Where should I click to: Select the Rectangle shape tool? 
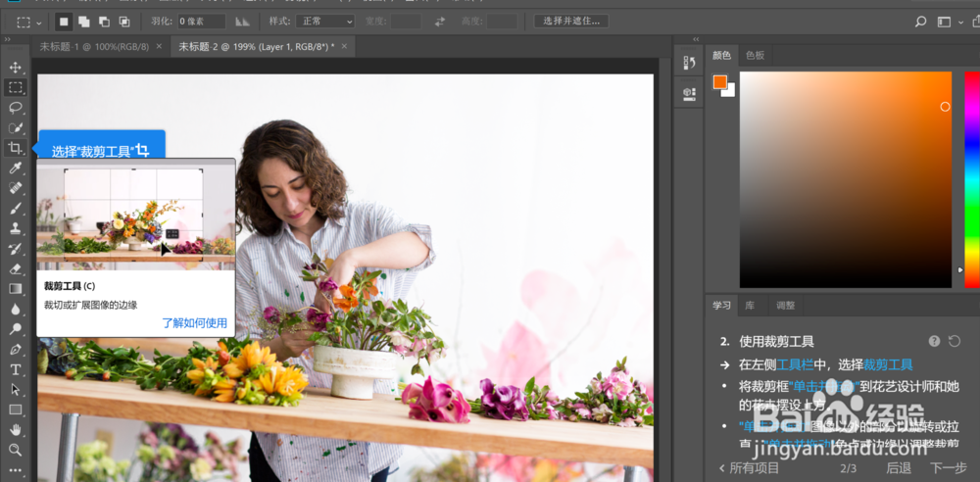point(15,410)
